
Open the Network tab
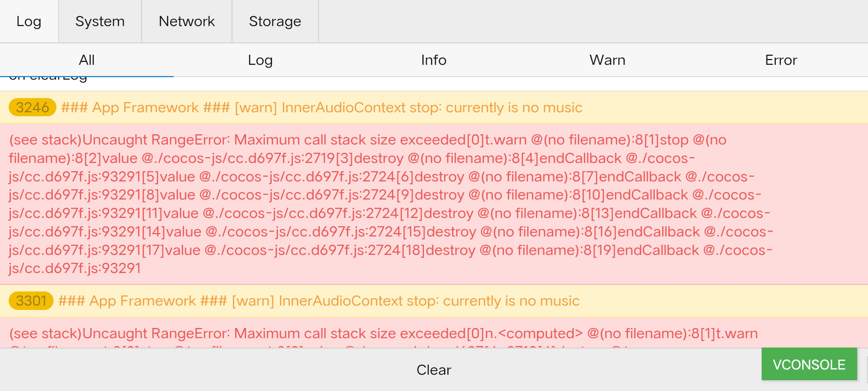click(x=187, y=21)
